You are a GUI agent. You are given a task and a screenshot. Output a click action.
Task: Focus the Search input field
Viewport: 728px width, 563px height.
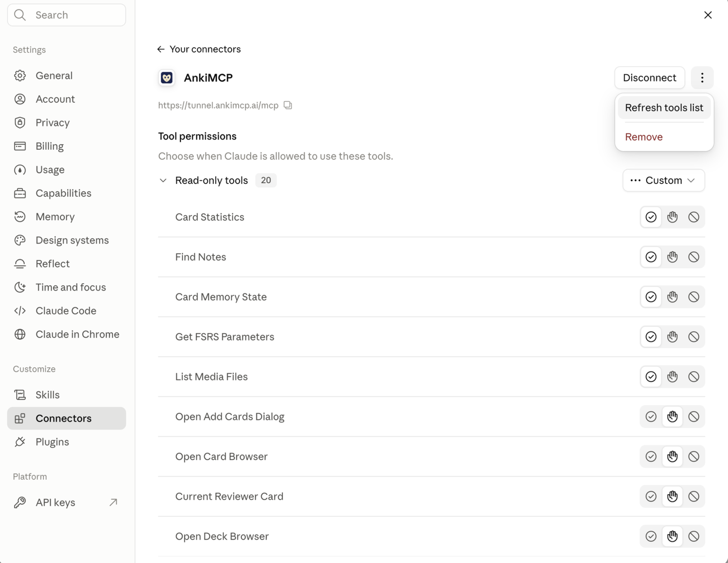click(x=66, y=15)
